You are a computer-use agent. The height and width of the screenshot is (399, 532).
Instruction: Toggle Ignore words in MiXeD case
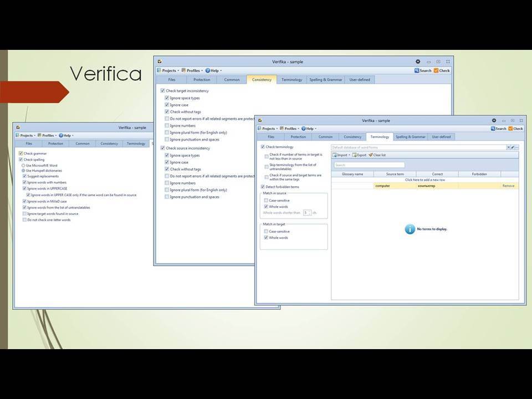pos(24,202)
